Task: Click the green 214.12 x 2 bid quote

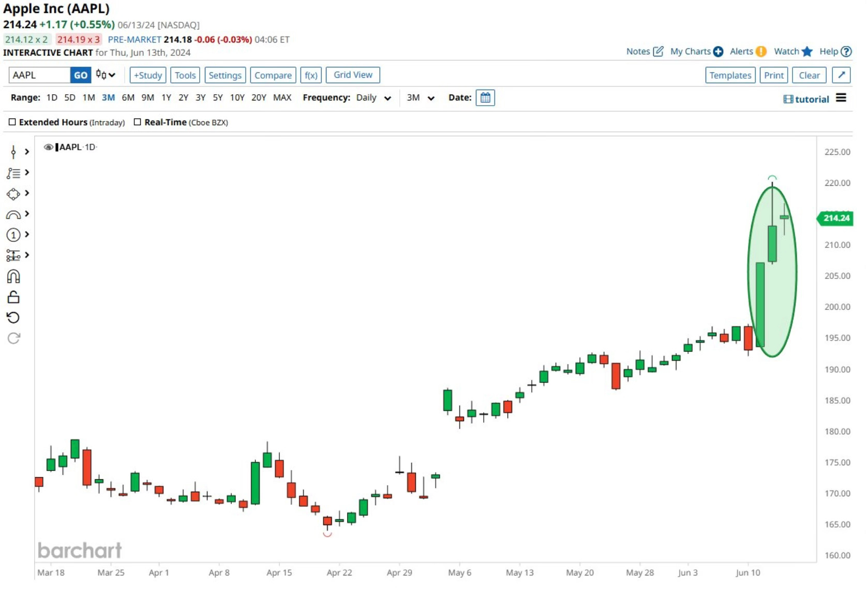Action: [26, 39]
